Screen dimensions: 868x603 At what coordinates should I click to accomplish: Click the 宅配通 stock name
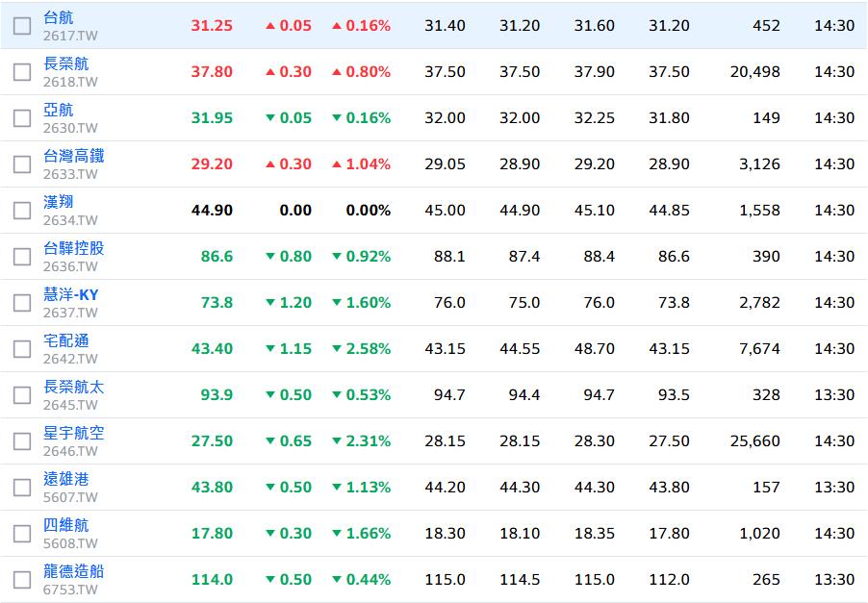pos(65,340)
